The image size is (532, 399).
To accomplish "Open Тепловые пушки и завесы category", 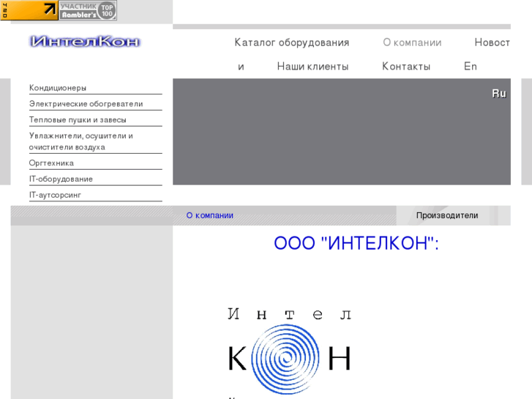I will pyautogui.click(x=78, y=120).
